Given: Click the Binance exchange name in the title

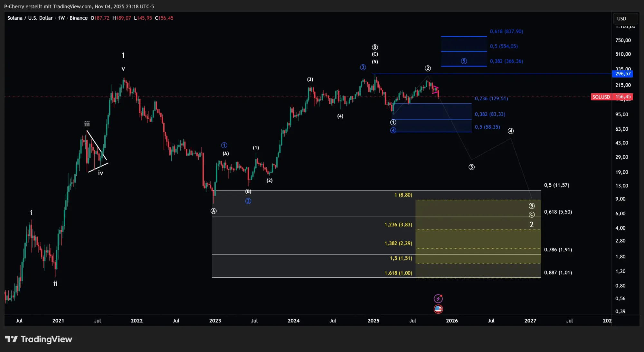Looking at the screenshot, I should click(x=78, y=18).
